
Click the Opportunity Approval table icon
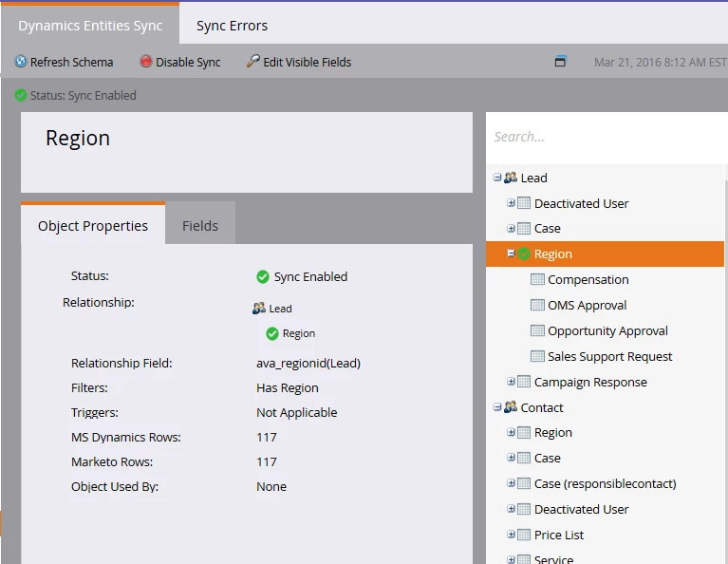click(537, 330)
